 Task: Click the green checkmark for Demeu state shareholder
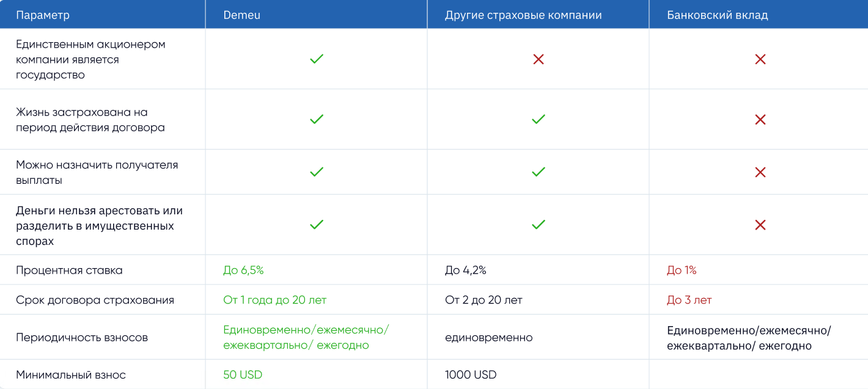[316, 59]
